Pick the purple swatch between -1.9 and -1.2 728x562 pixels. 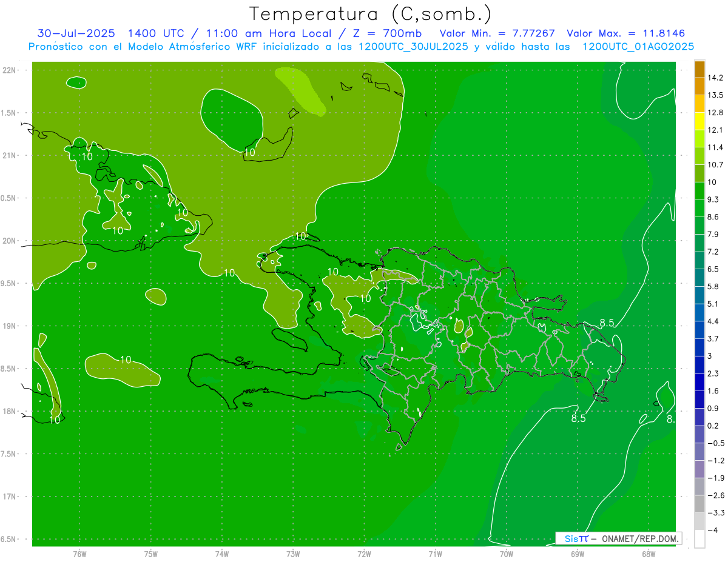699,469
